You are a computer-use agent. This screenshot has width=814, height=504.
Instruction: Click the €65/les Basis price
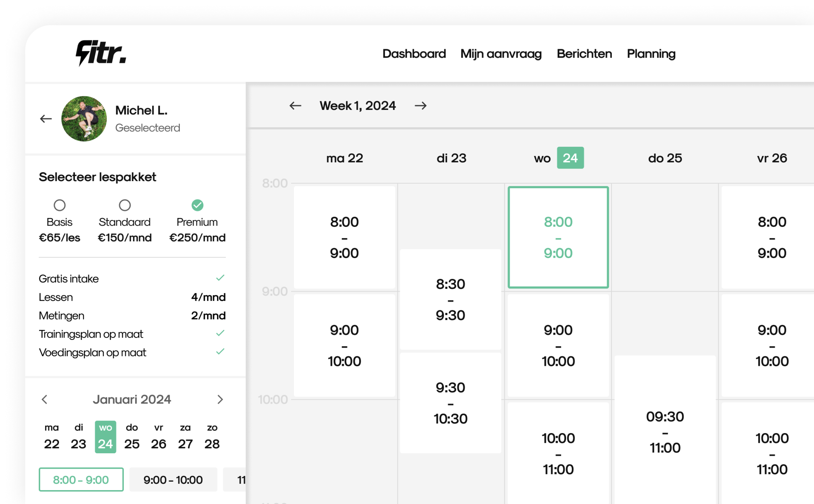click(60, 238)
